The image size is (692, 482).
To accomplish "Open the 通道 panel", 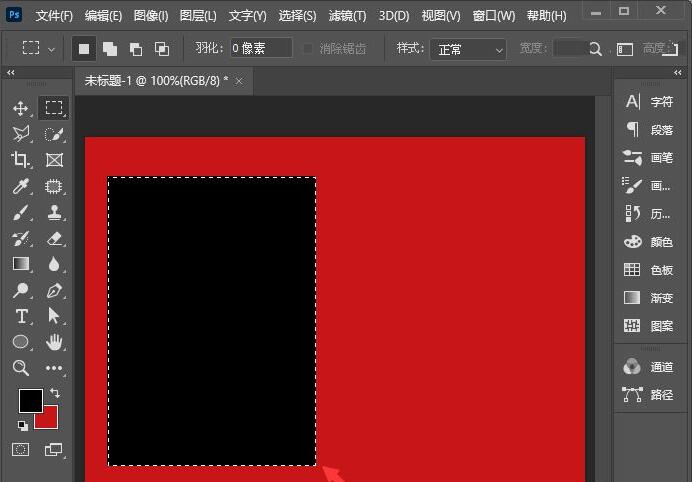I will (x=648, y=366).
